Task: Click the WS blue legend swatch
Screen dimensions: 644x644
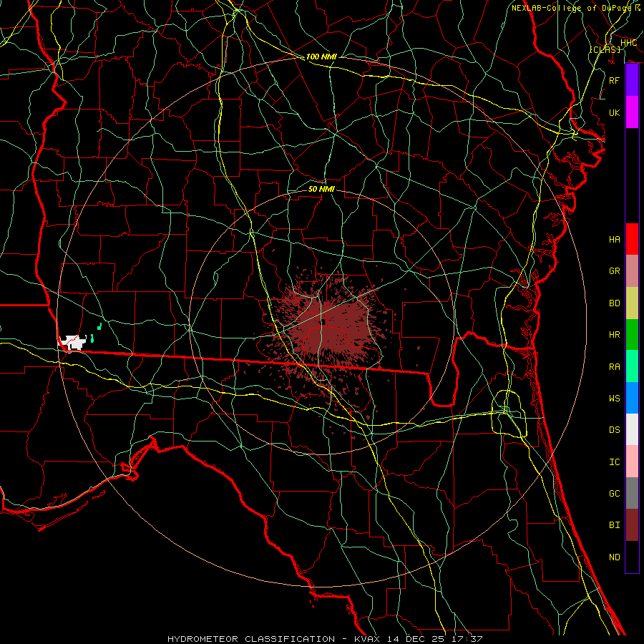Action: coord(632,398)
